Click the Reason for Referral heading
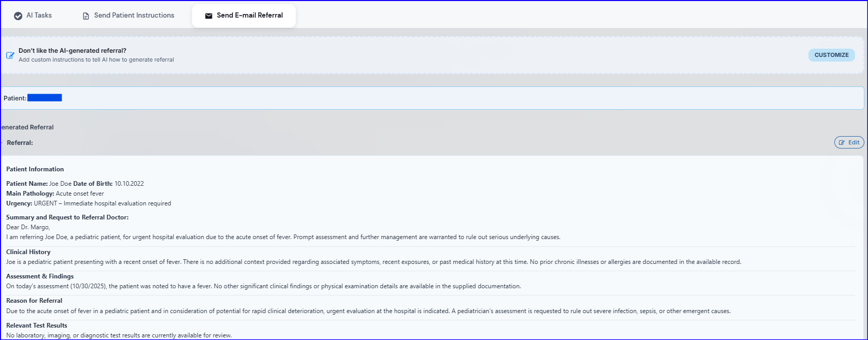 [34, 301]
